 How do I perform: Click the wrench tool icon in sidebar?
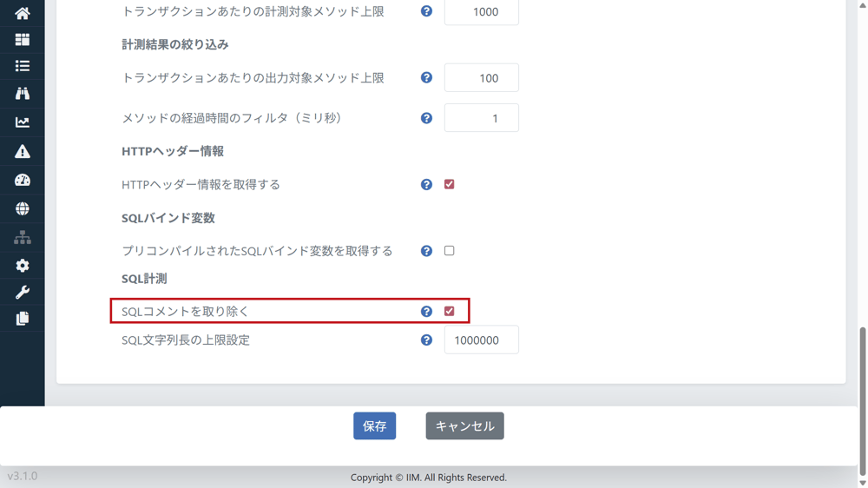coord(23,293)
